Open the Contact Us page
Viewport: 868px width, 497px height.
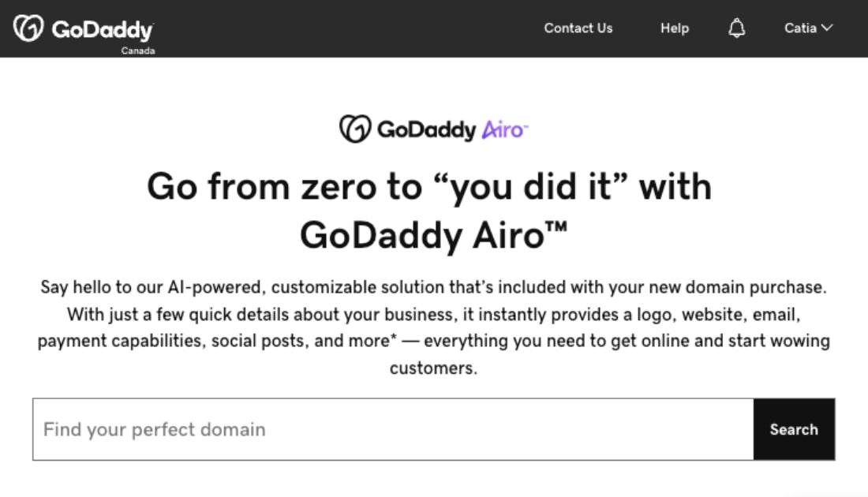click(x=578, y=28)
